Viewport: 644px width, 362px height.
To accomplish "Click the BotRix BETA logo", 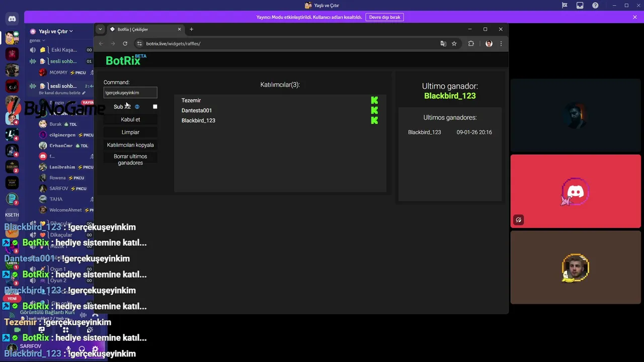I will click(x=126, y=60).
